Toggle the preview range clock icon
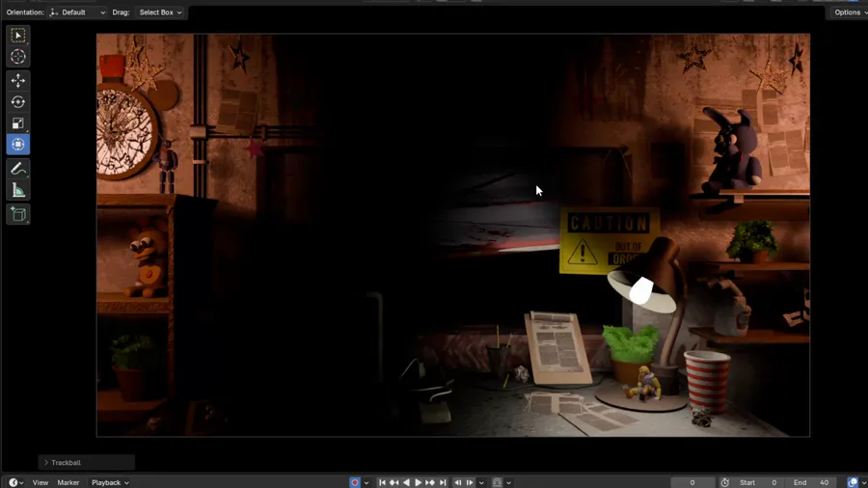The height and width of the screenshot is (488, 868). [x=724, y=482]
